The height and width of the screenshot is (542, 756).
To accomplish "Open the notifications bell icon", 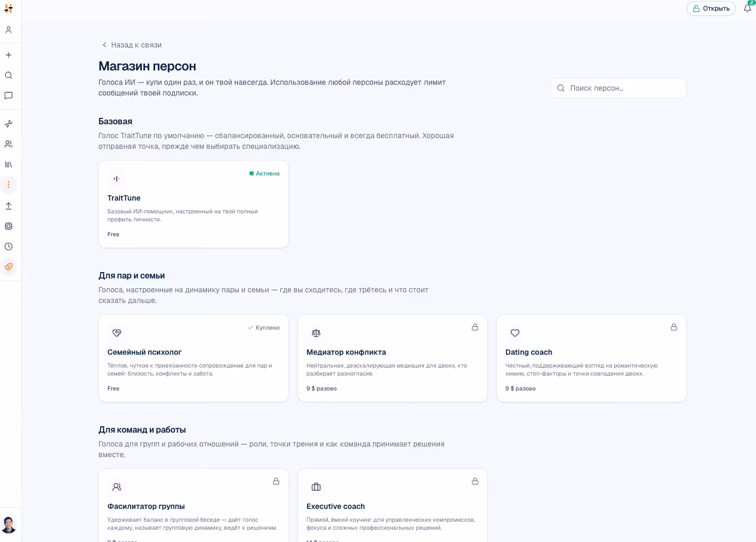I will click(747, 8).
